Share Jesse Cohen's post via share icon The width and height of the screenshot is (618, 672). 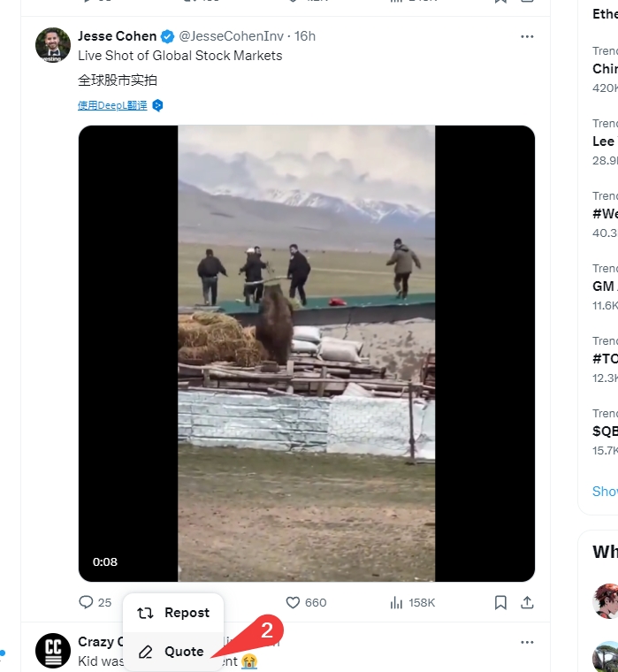527,602
